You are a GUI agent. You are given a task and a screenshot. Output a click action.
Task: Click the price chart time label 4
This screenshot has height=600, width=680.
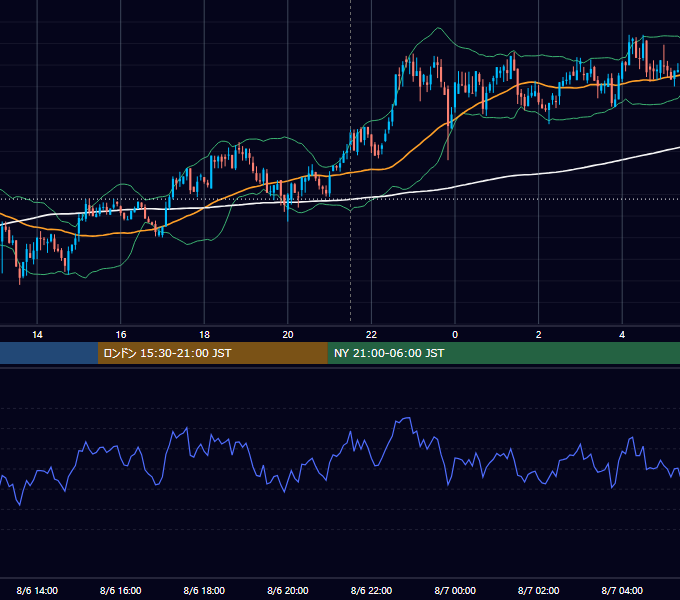pos(622,335)
